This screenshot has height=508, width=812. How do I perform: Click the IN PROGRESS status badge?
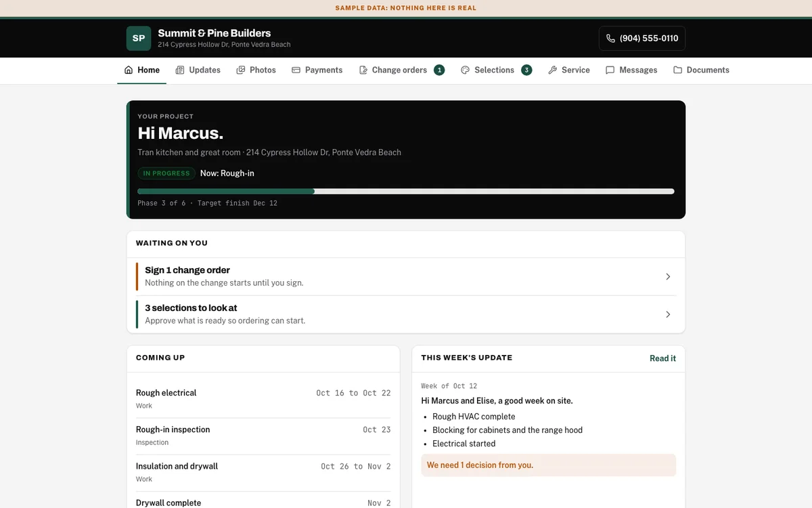coord(166,173)
